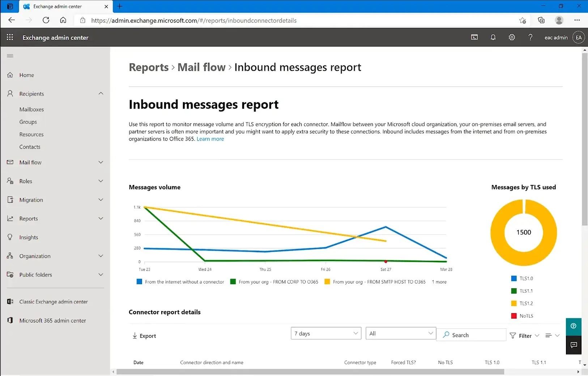Open the PowerShell console from the top bar

[x=474, y=37]
